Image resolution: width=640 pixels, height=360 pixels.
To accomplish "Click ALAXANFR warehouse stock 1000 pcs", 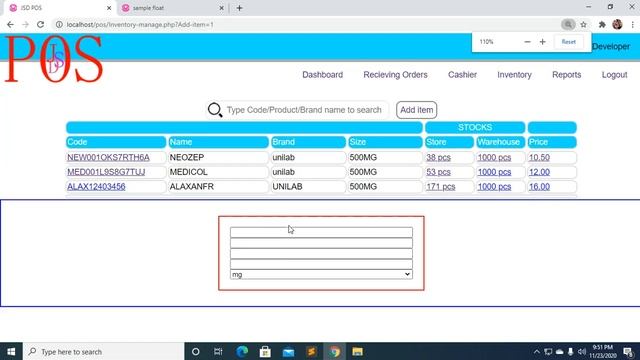I will tap(494, 187).
